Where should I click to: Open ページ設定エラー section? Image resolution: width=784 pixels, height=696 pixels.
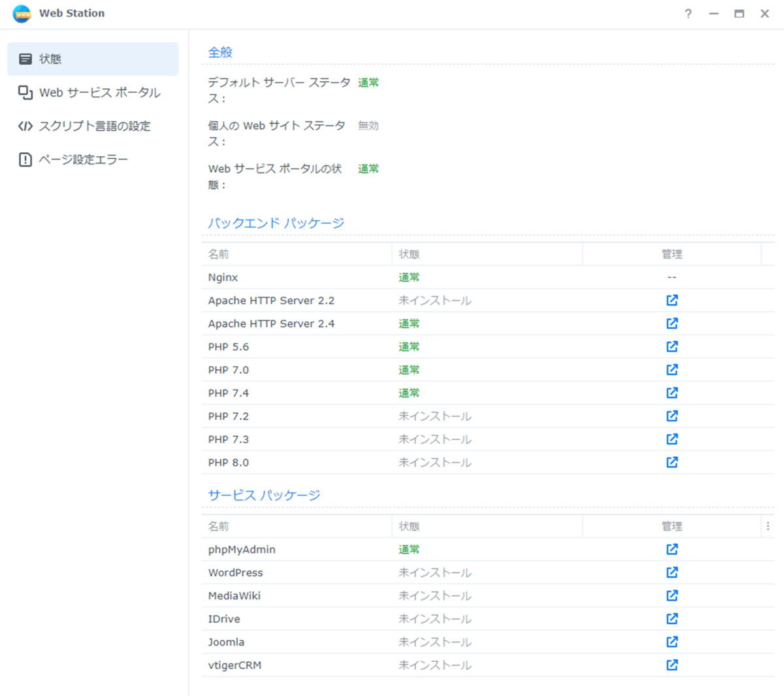click(x=93, y=159)
